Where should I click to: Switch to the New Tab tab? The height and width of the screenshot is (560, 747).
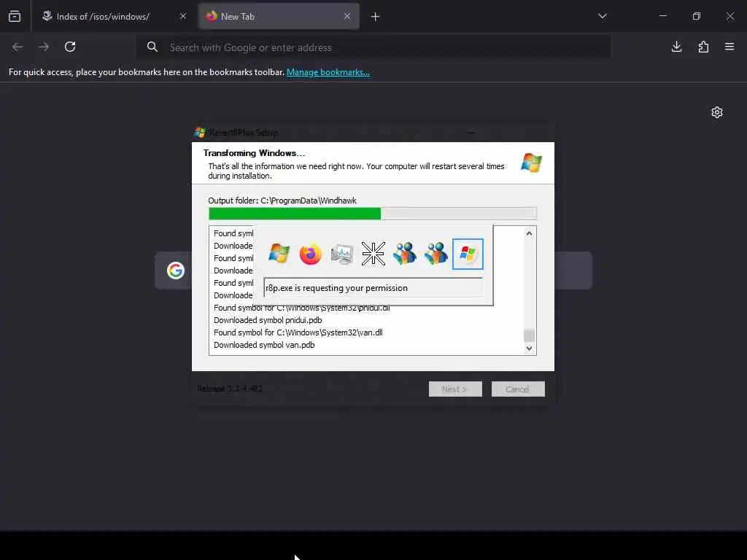[x=279, y=16]
